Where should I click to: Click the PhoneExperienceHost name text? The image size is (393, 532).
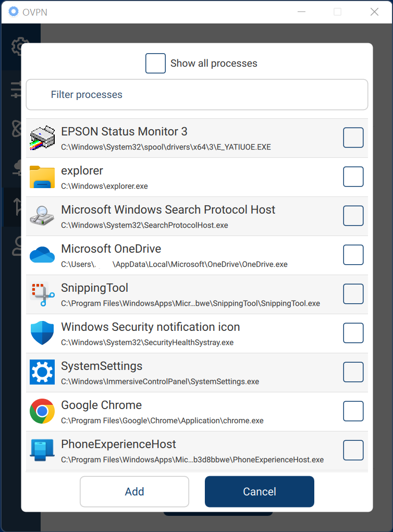tap(118, 444)
